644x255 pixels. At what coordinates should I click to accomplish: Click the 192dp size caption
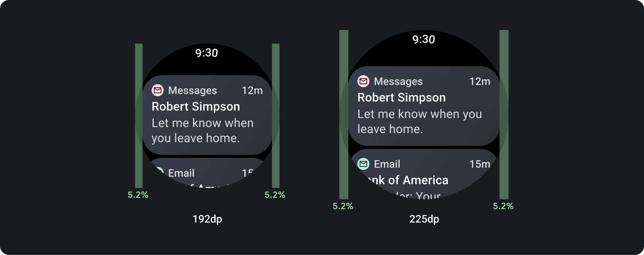[207, 219]
